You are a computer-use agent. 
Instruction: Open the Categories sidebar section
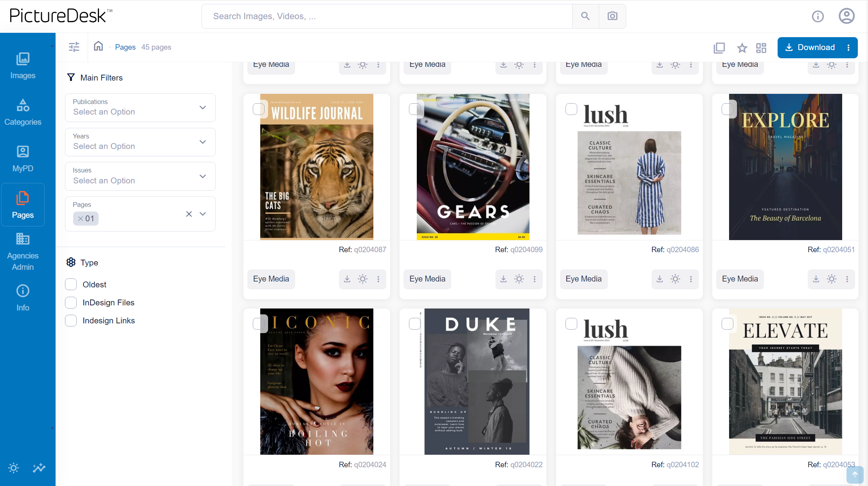tap(23, 112)
